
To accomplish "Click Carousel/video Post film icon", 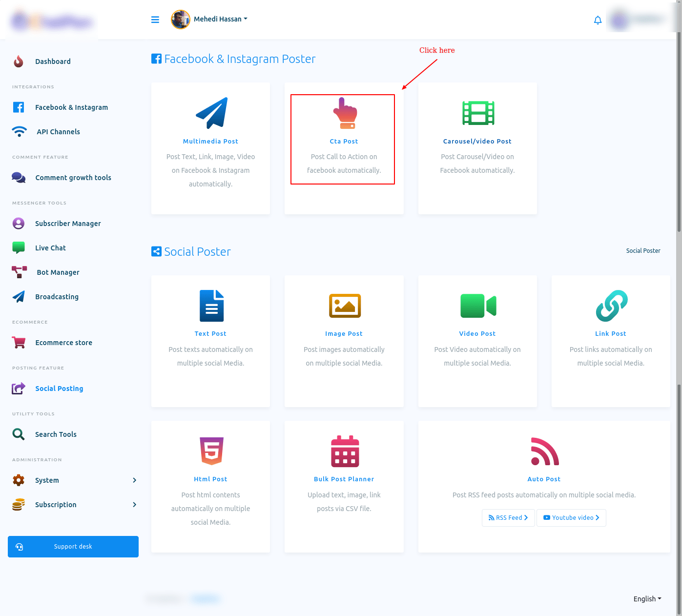I will coord(478,113).
